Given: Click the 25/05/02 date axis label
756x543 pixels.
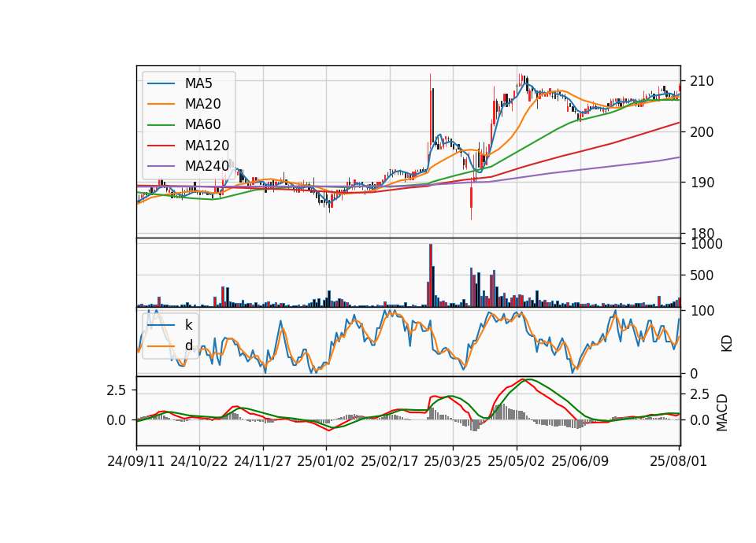Looking at the screenshot, I should tap(517, 461).
